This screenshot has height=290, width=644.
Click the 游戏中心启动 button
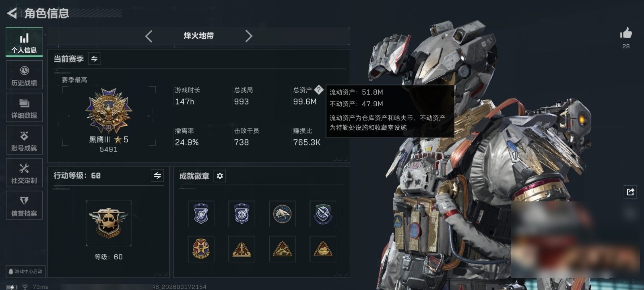[x=25, y=271]
